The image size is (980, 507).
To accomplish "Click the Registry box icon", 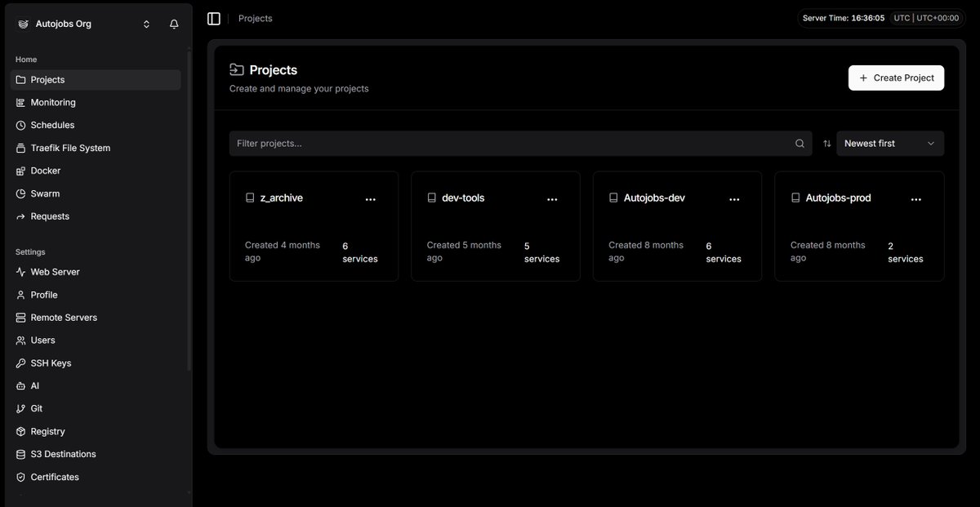I will 21,432.
